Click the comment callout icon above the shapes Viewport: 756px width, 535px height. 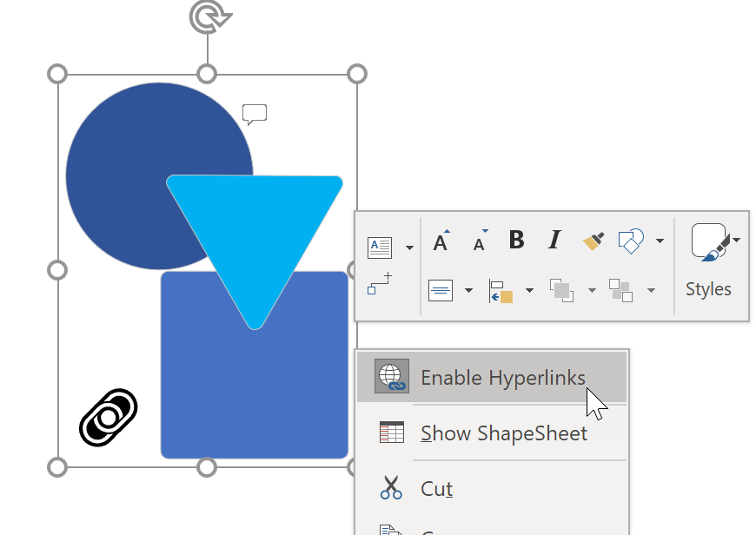pyautogui.click(x=255, y=114)
